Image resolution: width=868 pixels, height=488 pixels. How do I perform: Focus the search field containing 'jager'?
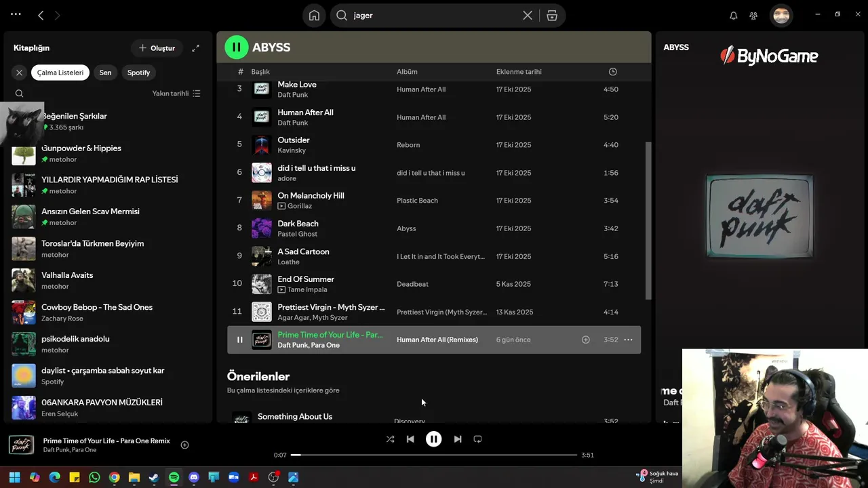point(434,16)
